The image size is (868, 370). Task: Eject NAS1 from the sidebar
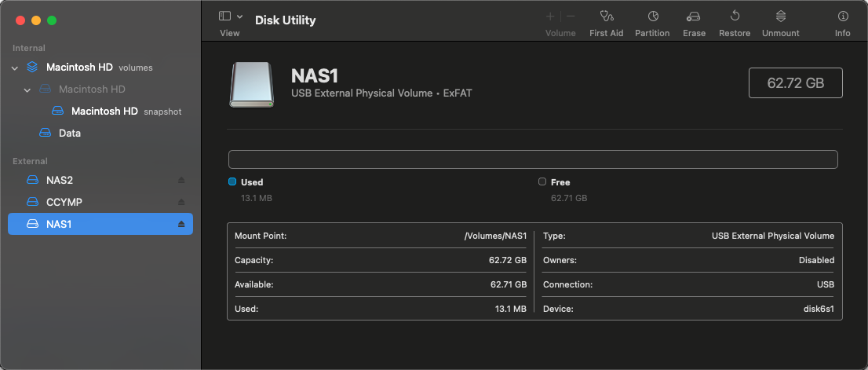coord(181,225)
